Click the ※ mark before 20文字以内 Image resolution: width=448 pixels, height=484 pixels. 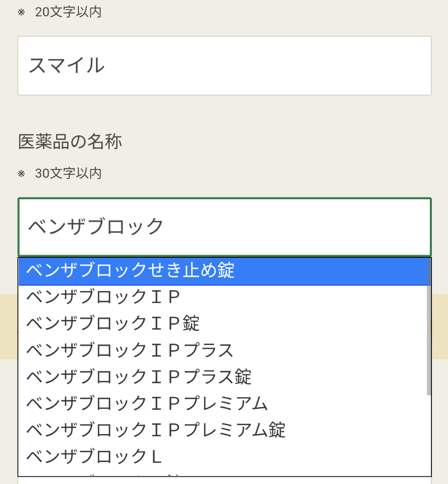point(21,12)
